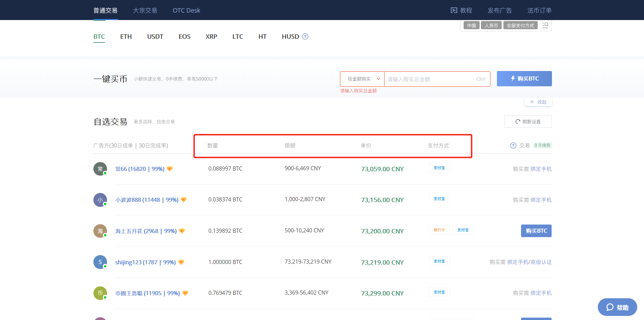Click the question mark icon next to 交易
The height and width of the screenshot is (320, 644).
[513, 145]
